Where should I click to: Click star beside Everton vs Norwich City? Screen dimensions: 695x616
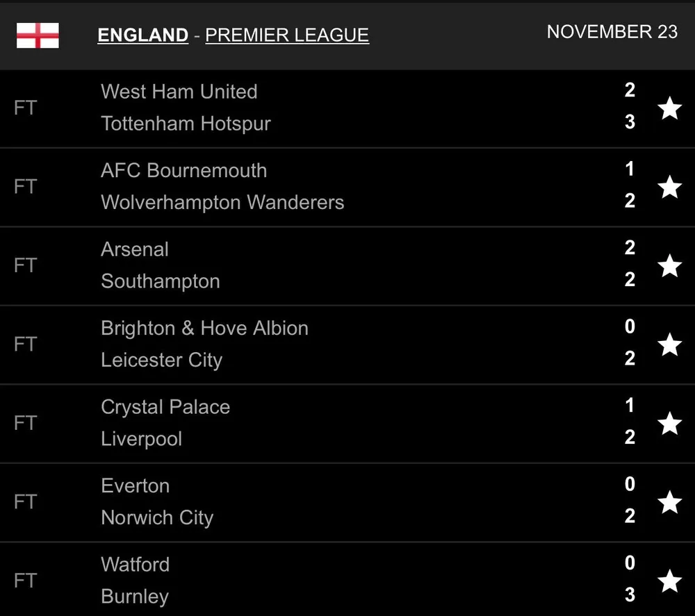(669, 502)
